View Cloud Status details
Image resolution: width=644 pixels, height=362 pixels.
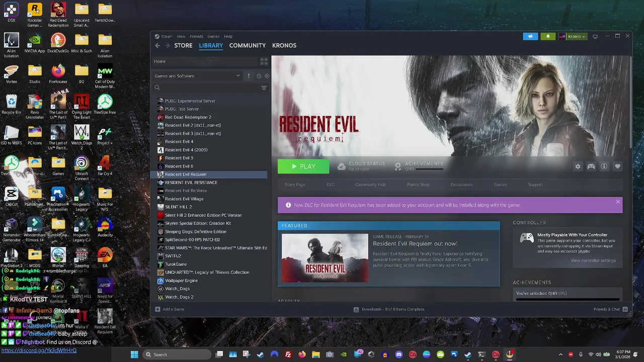coord(361,166)
